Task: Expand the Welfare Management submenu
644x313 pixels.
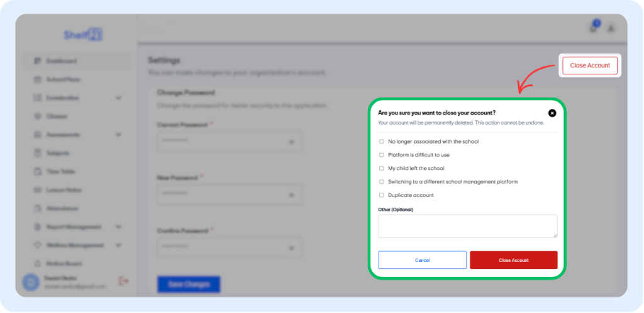Action: pos(118,245)
